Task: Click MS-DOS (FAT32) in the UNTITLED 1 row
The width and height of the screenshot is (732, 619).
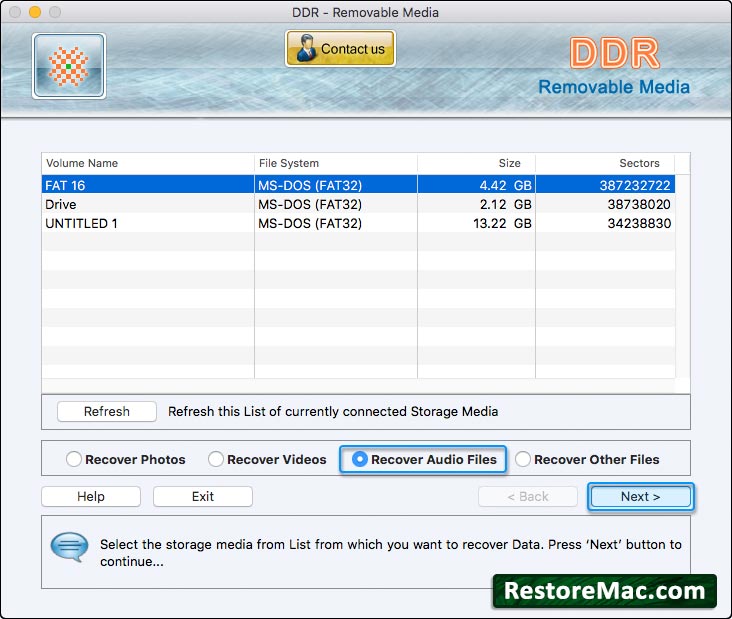Action: 310,223
